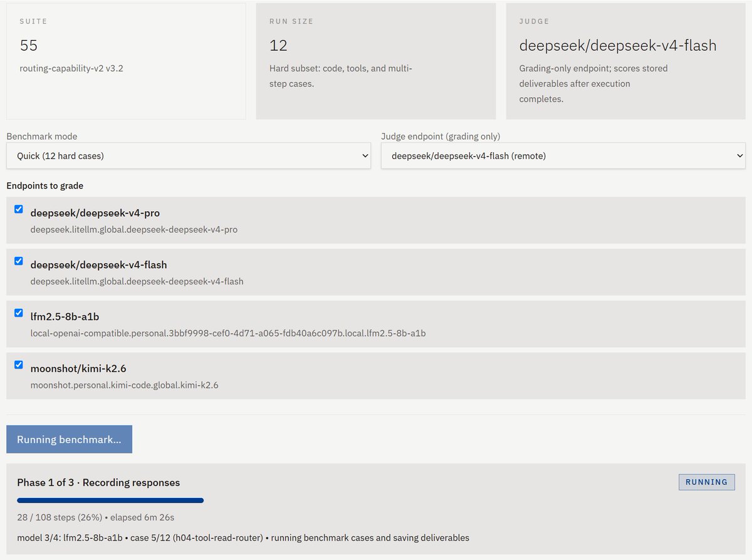Open the Benchmark mode dropdown
This screenshot has width=752, height=560.
coord(189,156)
